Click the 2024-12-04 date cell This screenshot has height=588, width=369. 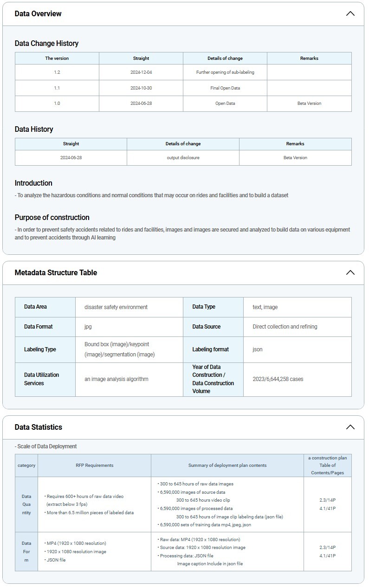141,72
